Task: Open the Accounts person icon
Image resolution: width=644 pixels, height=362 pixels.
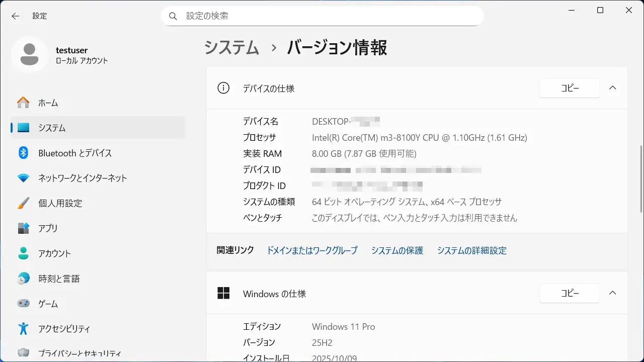Action: [x=23, y=253]
